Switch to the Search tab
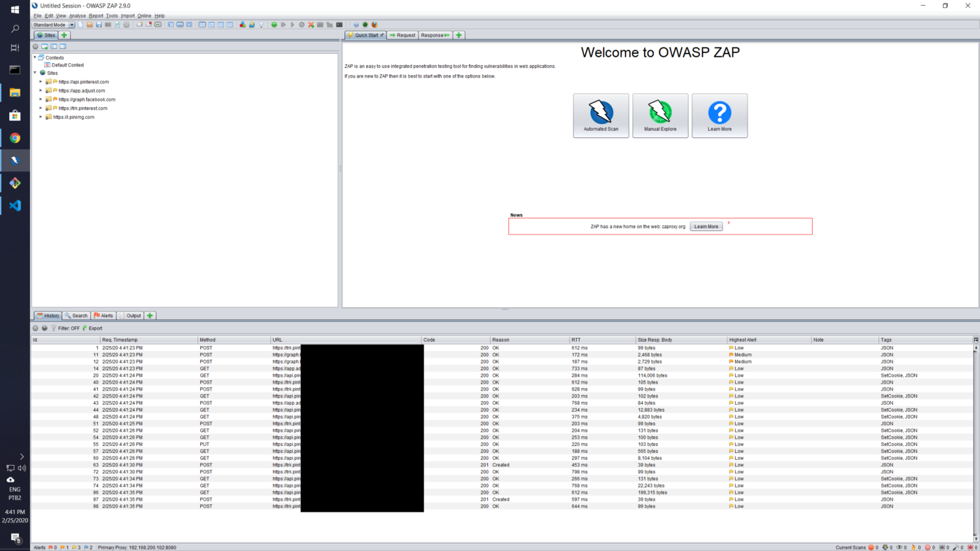Viewport: 980px width, 551px height. [x=76, y=316]
